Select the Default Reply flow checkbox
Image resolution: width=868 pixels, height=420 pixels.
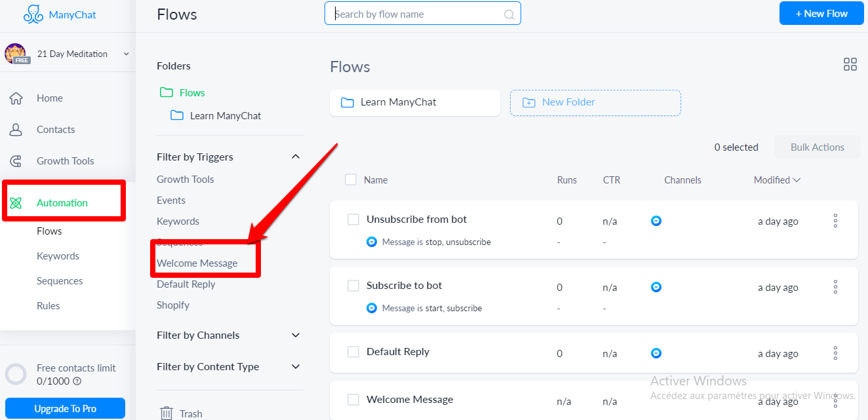click(x=353, y=352)
